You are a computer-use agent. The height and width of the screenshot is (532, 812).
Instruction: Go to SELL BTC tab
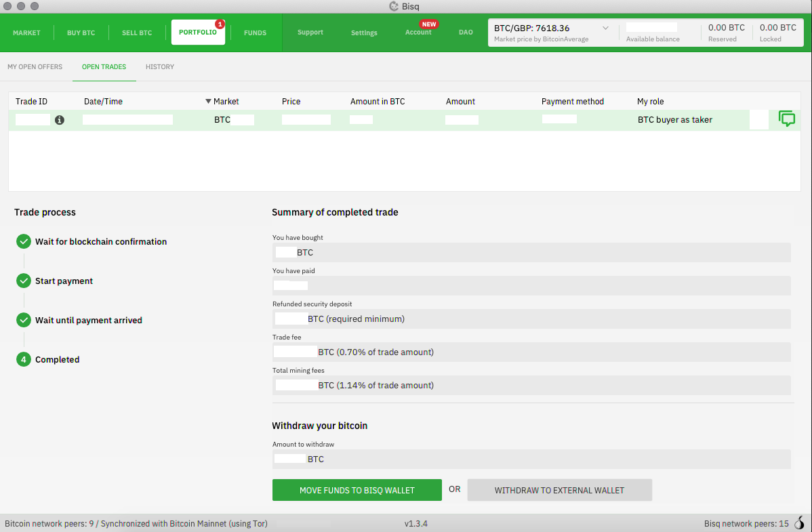pyautogui.click(x=137, y=33)
